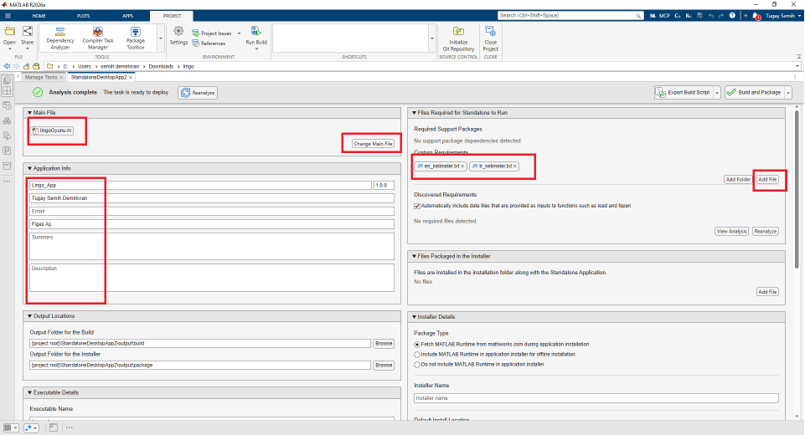This screenshot has width=805, height=435.
Task: Go up one folder level icon
Action: click(26, 66)
